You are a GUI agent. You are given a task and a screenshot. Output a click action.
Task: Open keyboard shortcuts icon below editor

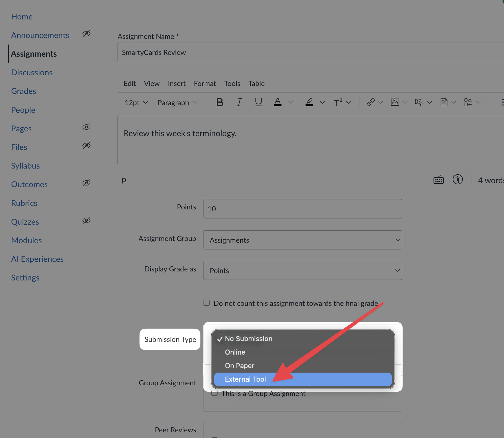439,180
